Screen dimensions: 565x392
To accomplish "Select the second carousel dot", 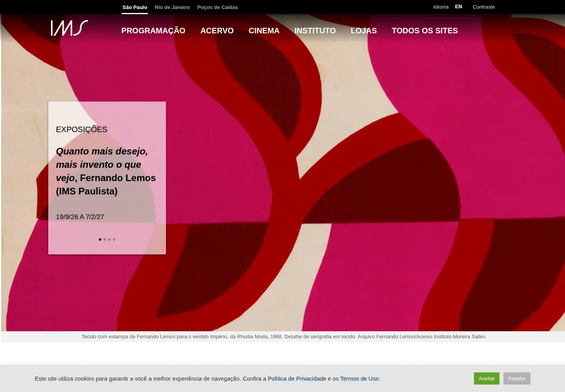I will coord(105,240).
